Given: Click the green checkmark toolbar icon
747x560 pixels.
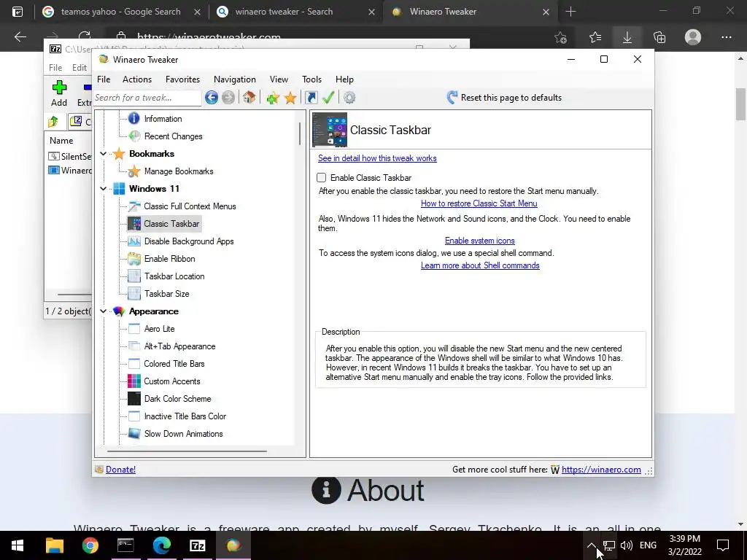Looking at the screenshot, I should 328,98.
